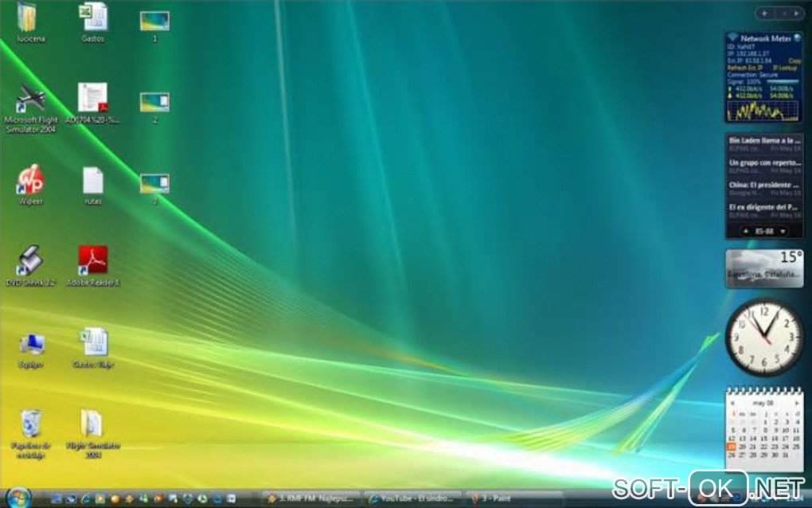Select the desktop image file named 1
Image resolution: width=812 pixels, height=508 pixels.
click(154, 25)
